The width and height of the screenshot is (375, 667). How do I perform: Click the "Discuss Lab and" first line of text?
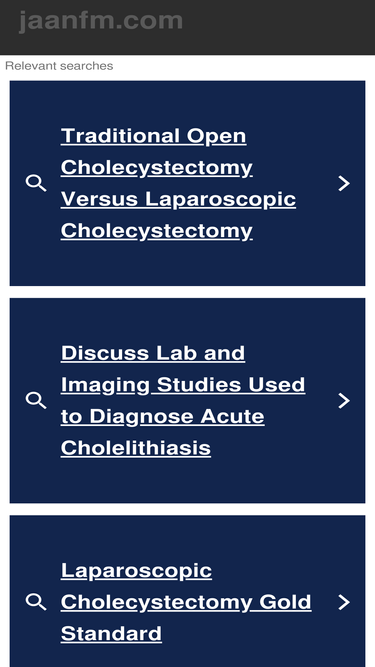click(153, 353)
